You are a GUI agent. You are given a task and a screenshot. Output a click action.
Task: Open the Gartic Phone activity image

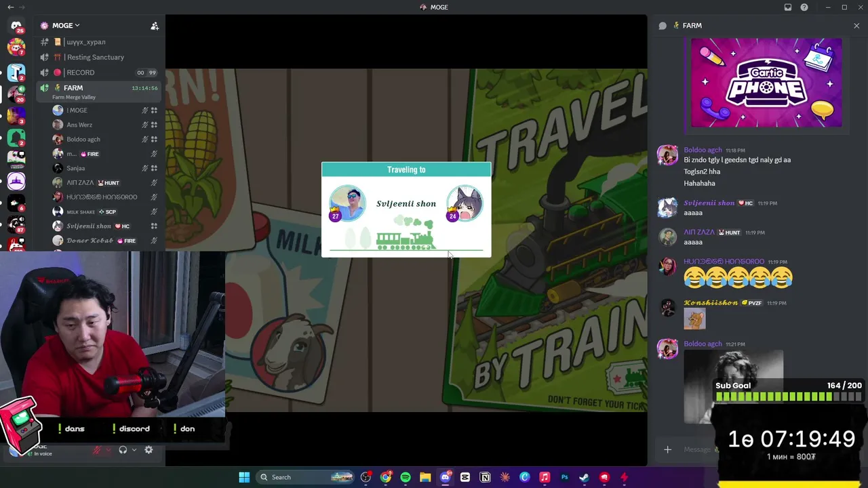766,83
